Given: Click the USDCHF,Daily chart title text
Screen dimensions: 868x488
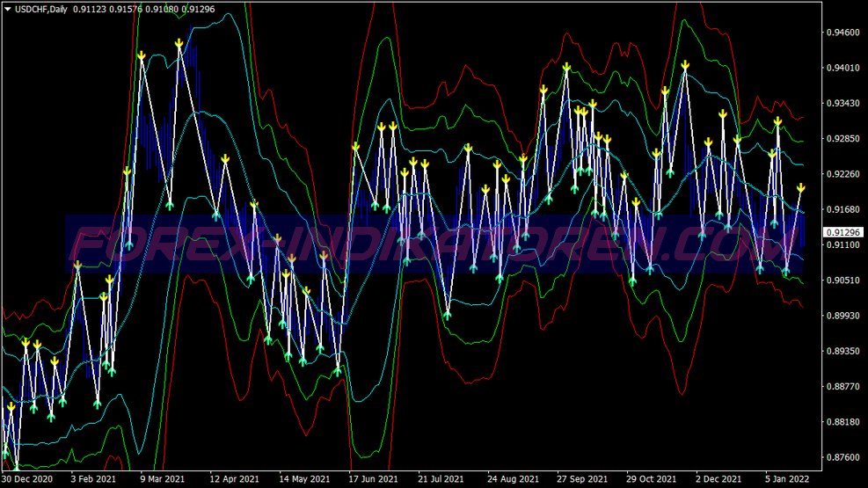Looking at the screenshot, I should click(x=41, y=9).
